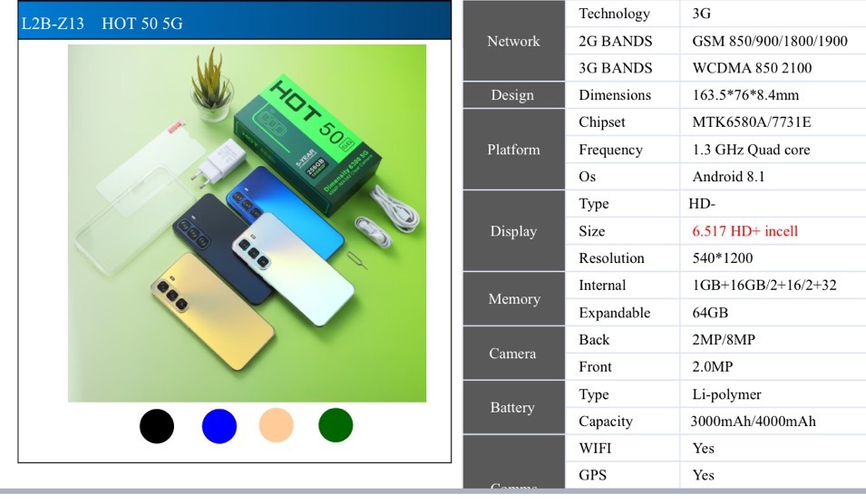Click the 'HD-' display type value

pyautogui.click(x=702, y=204)
